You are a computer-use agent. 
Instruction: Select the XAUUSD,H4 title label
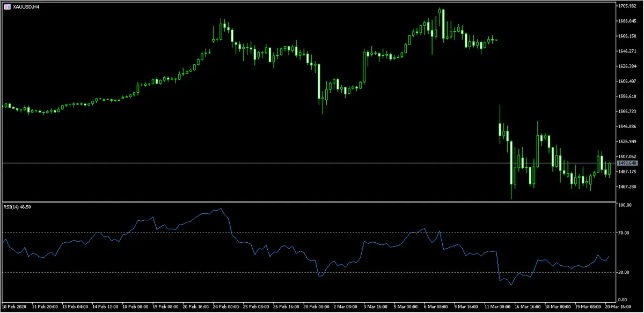point(26,8)
